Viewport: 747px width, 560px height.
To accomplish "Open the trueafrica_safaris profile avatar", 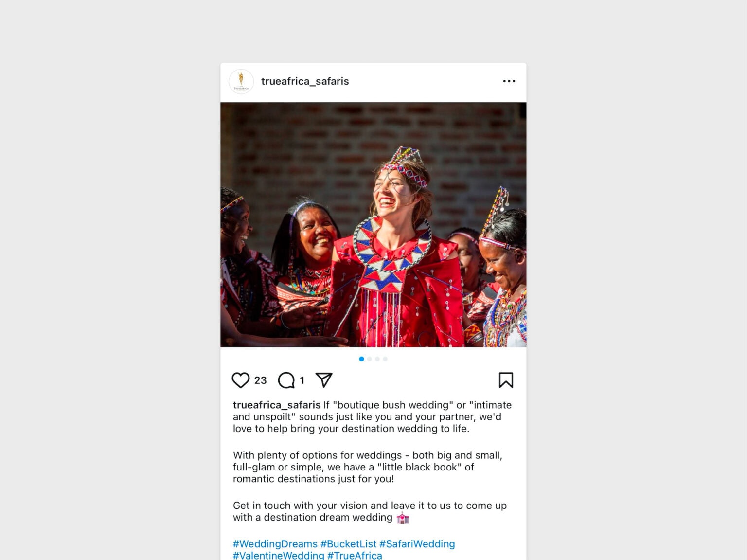I will pyautogui.click(x=241, y=81).
